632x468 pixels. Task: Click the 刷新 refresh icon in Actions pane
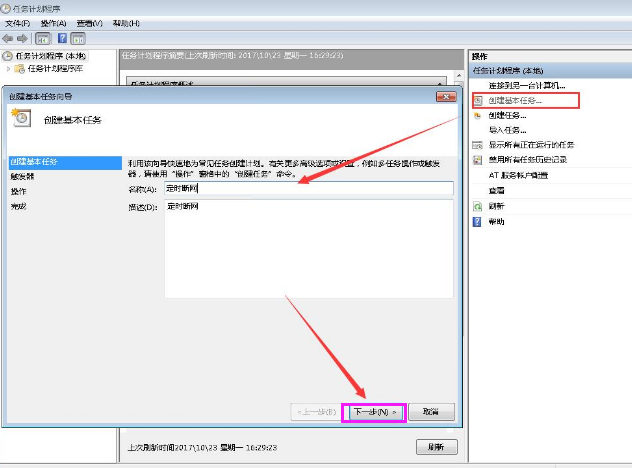point(478,205)
